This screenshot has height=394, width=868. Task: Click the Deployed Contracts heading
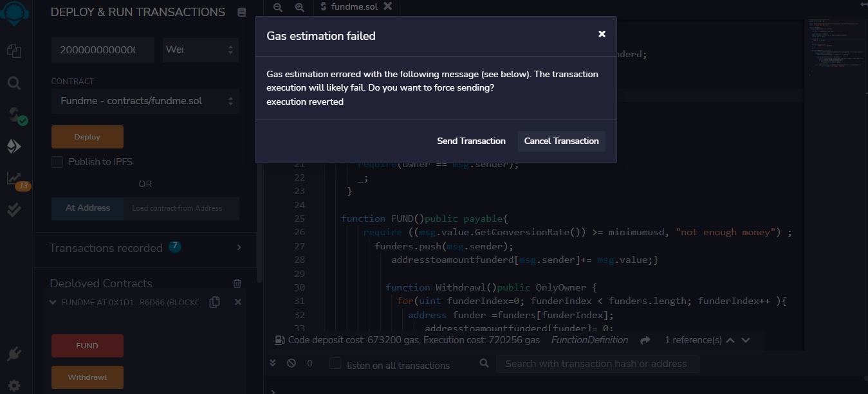click(x=101, y=283)
